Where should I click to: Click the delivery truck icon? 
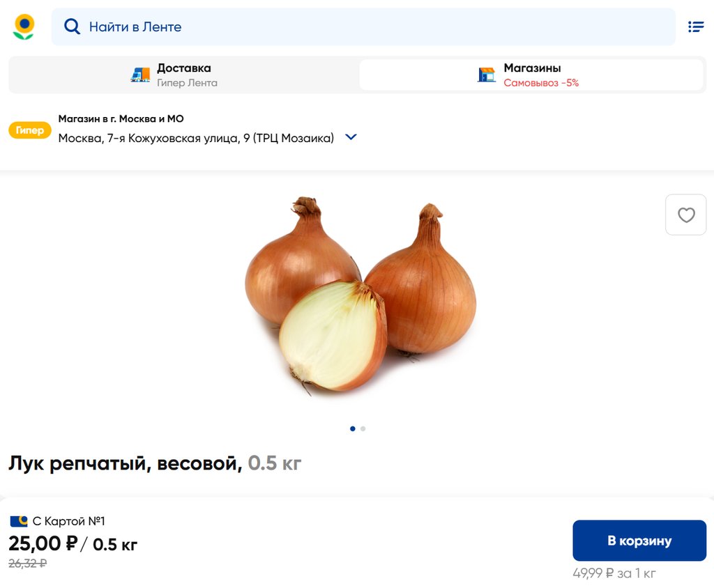pos(140,75)
